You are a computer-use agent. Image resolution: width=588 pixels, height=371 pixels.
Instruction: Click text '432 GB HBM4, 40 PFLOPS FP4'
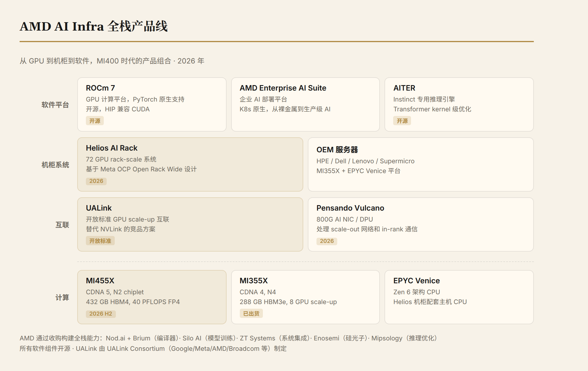coord(133,302)
